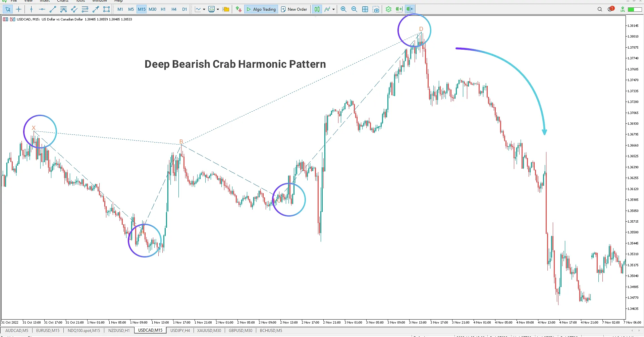Open the chart profiles dropdown
Viewport: 644px width, 337px height.
point(218,9)
